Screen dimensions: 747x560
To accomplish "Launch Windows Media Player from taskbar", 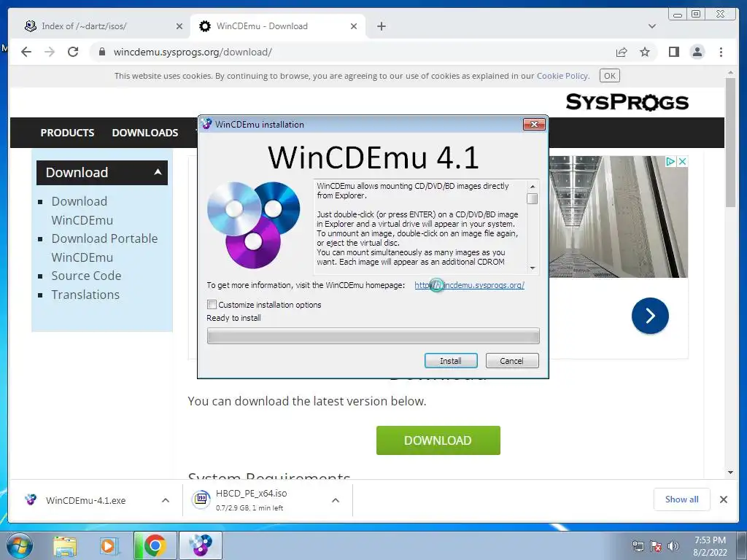I will click(x=108, y=545).
